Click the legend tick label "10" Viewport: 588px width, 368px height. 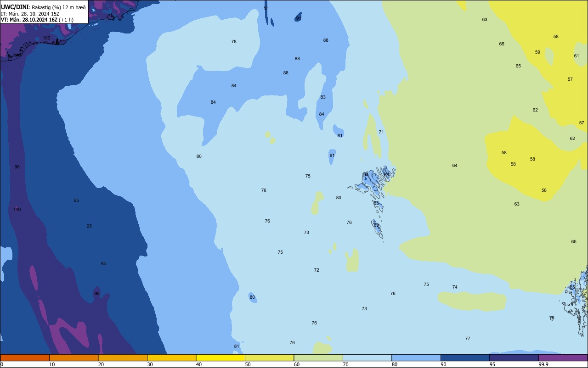tap(52, 364)
